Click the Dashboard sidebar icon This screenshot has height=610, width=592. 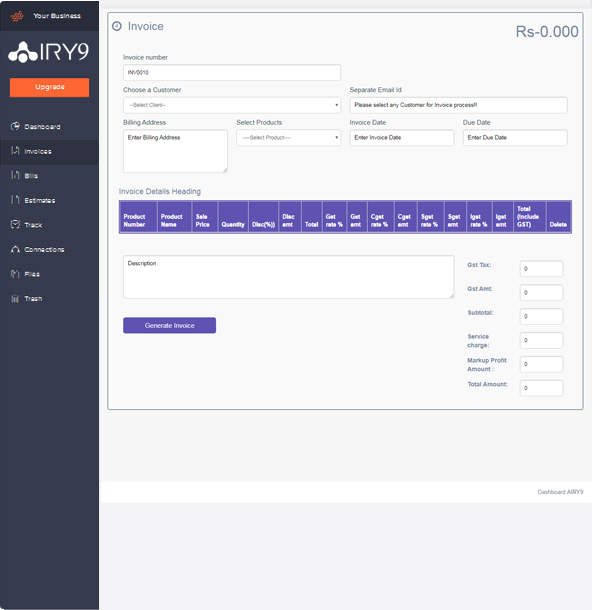coord(15,126)
